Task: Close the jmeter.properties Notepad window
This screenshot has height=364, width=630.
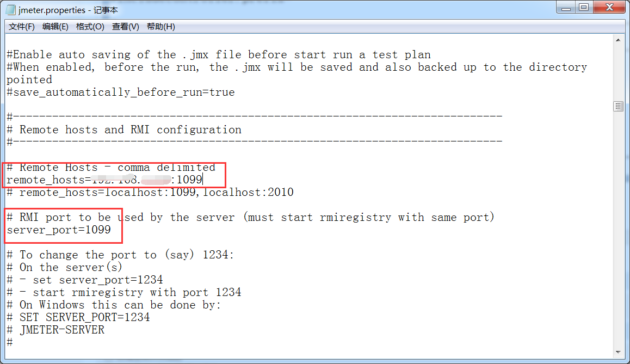Action: pyautogui.click(x=608, y=8)
